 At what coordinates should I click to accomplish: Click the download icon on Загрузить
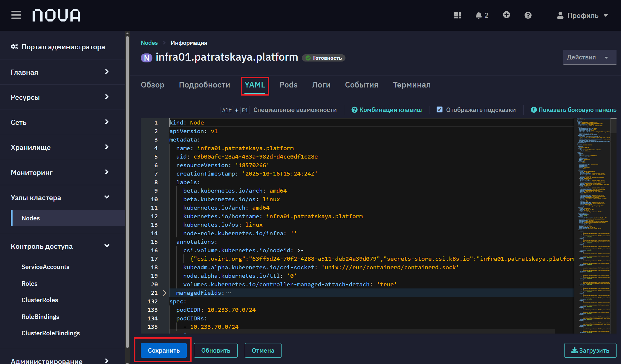(x=574, y=350)
